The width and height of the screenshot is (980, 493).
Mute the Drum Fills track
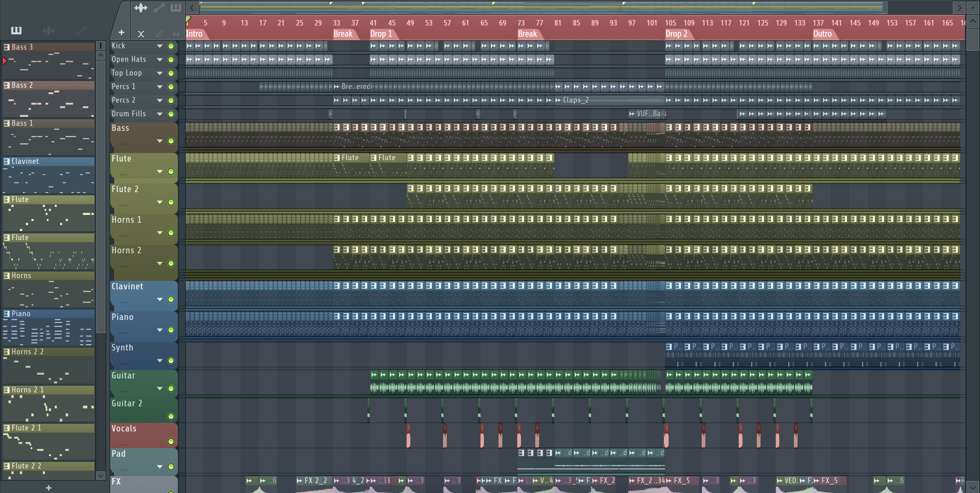(x=171, y=114)
